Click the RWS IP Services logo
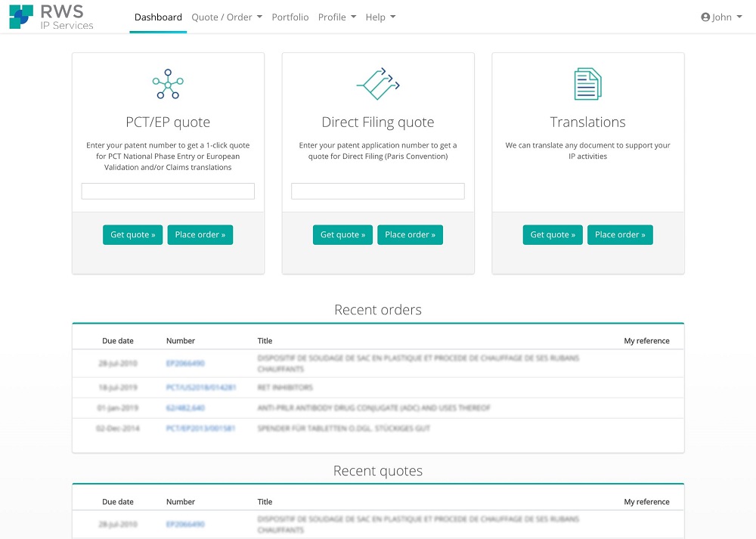This screenshot has height=539, width=756. tap(51, 17)
